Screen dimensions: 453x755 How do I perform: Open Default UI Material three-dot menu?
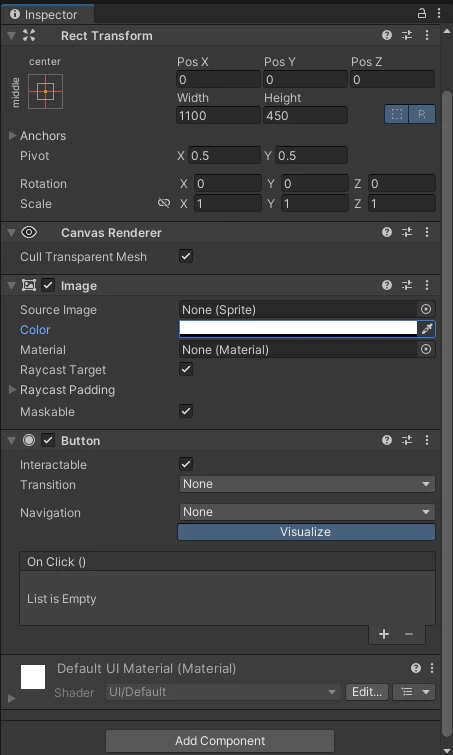pyautogui.click(x=432, y=668)
